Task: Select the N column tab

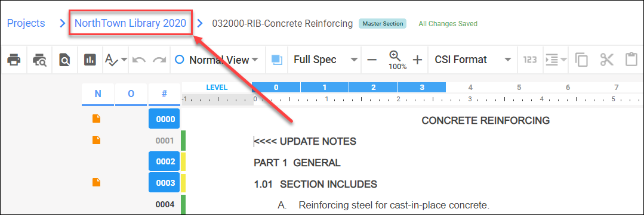Action: (98, 94)
